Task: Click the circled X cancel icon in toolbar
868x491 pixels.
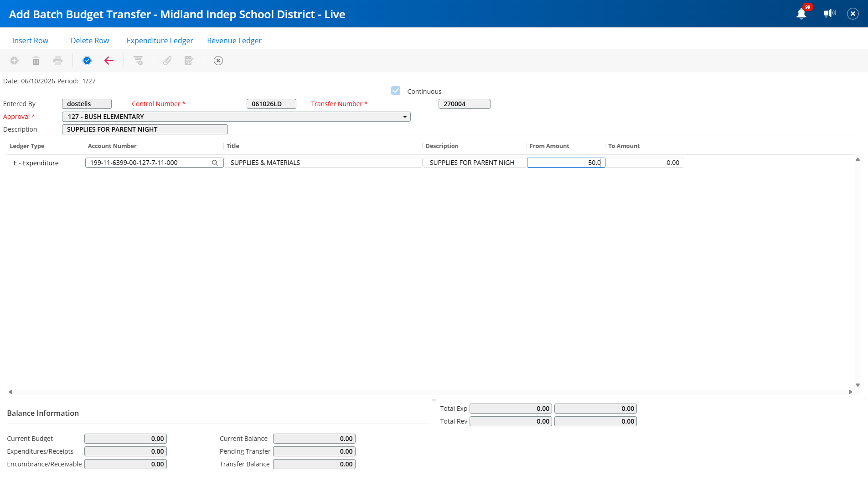Action: coord(218,61)
